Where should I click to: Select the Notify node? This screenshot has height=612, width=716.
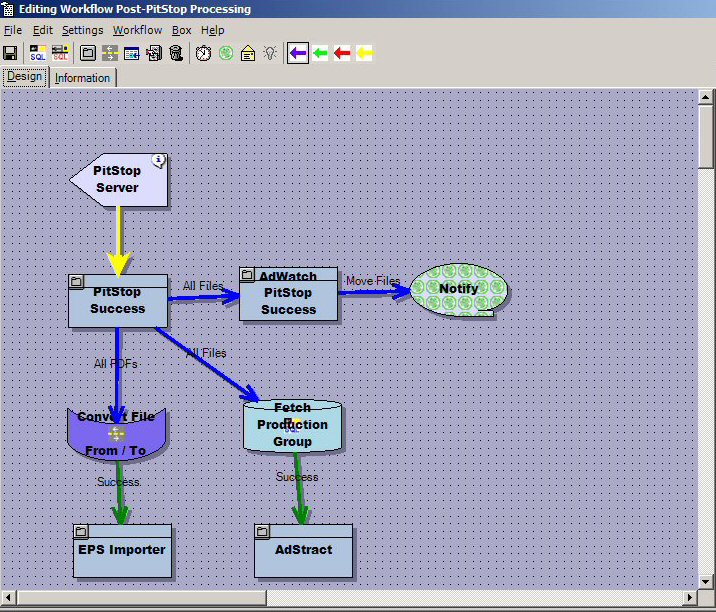(x=458, y=289)
